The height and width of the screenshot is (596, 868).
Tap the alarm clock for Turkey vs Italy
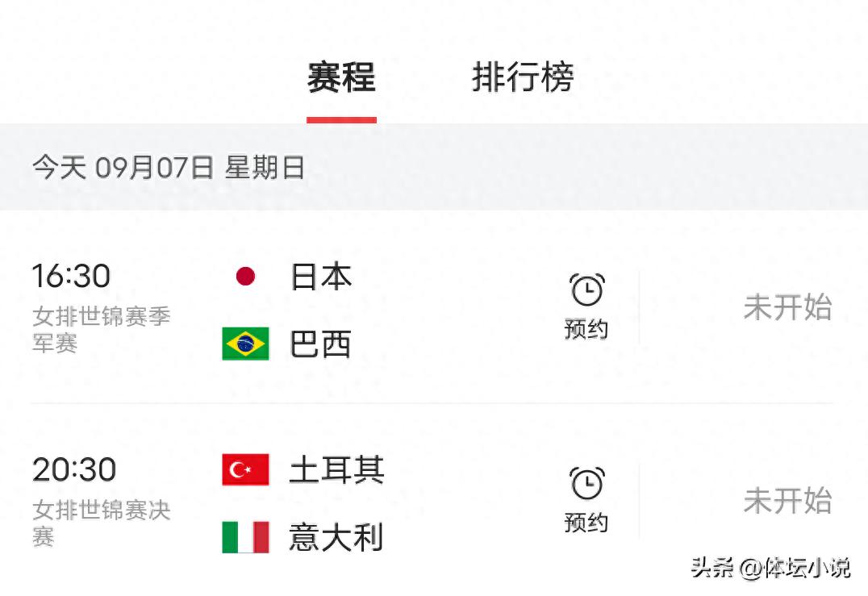pos(586,483)
